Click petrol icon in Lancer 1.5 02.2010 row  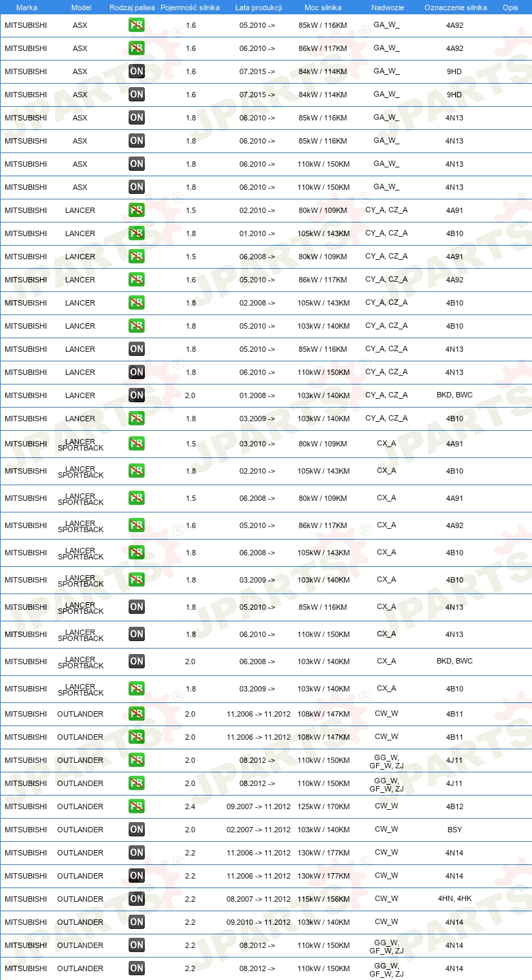(137, 210)
